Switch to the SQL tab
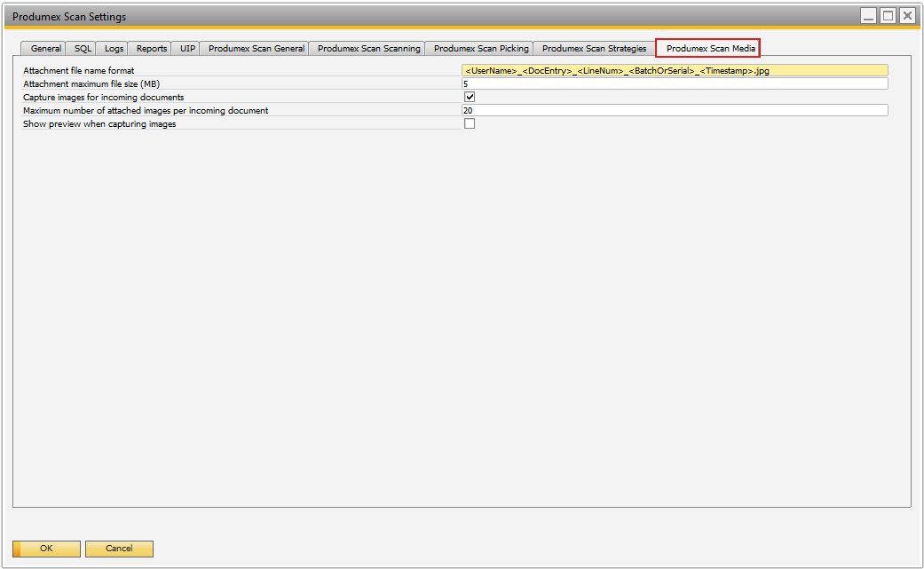The width and height of the screenshot is (924, 569). click(83, 49)
